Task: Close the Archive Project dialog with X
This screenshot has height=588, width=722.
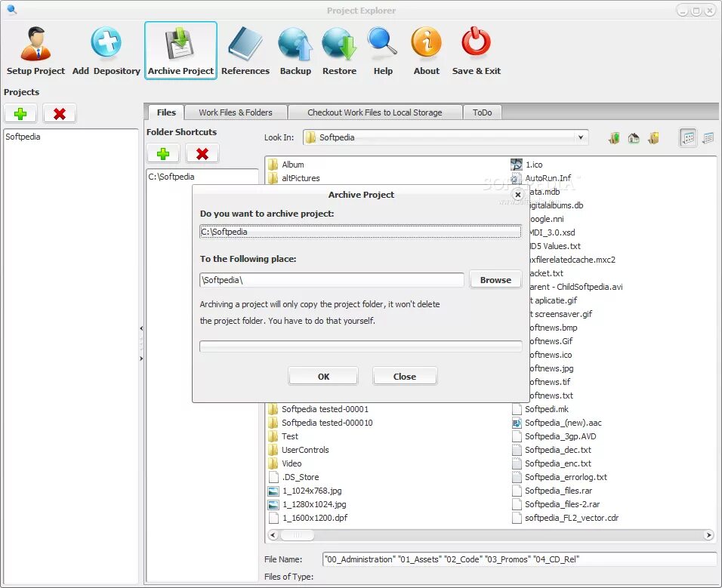Action: pyautogui.click(x=518, y=195)
